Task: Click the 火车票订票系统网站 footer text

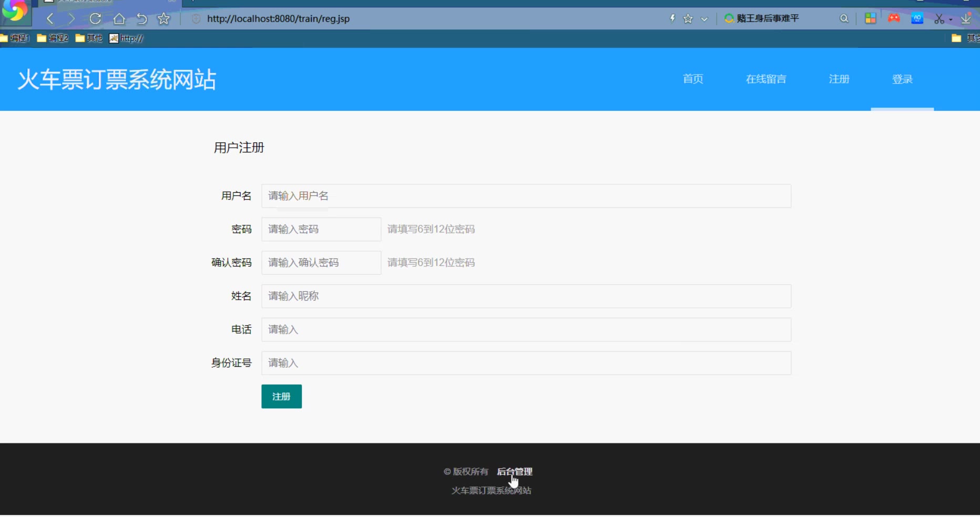Action: coord(491,490)
